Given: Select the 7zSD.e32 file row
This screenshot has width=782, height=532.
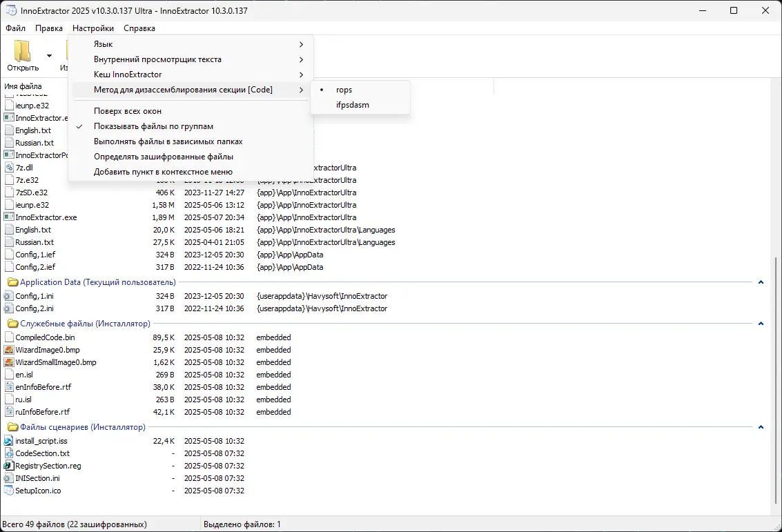Looking at the screenshot, I should pos(199,193).
